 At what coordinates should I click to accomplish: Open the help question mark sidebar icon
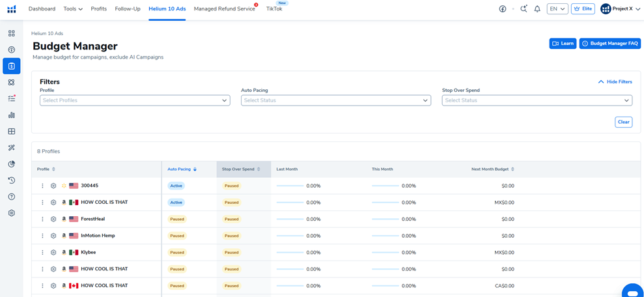(11, 197)
